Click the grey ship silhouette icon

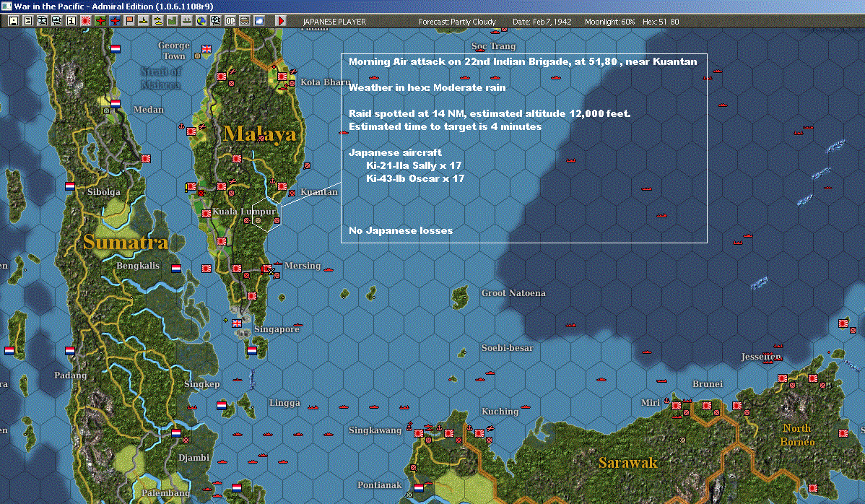coord(186,21)
